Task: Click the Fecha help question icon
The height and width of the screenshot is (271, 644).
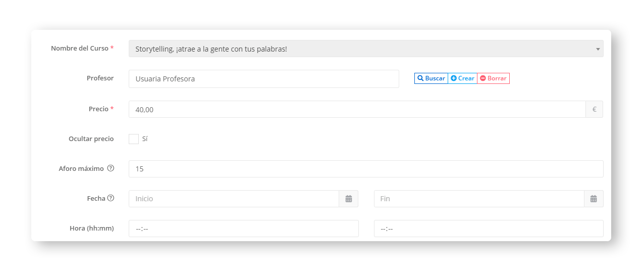Action: click(x=111, y=198)
